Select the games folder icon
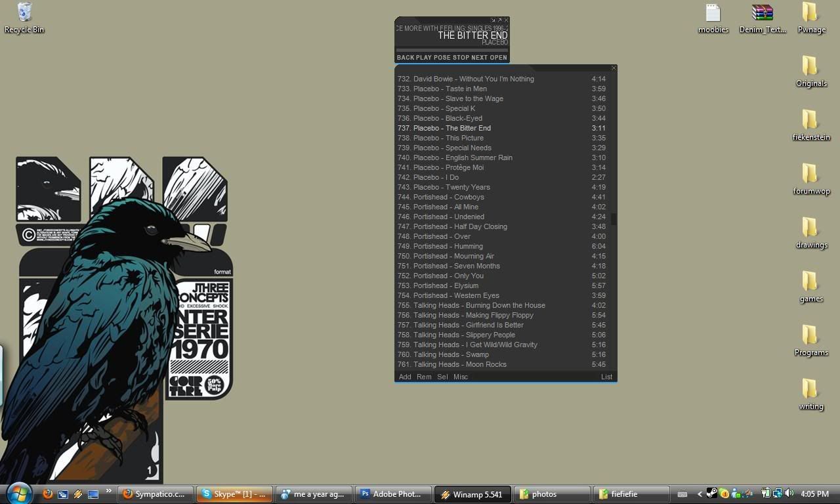840x504 pixels. pos(811,287)
